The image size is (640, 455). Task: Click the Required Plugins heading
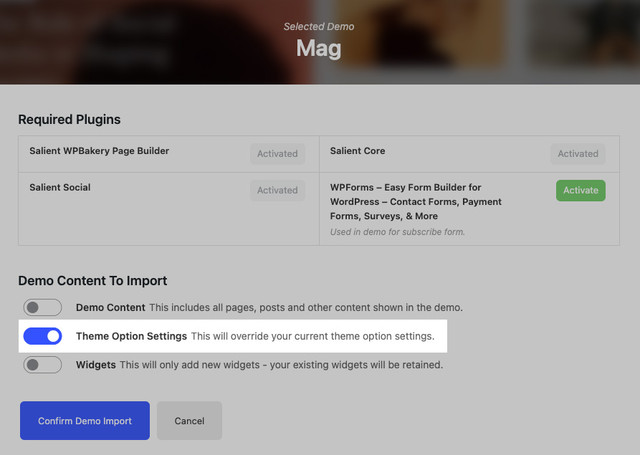(69, 119)
